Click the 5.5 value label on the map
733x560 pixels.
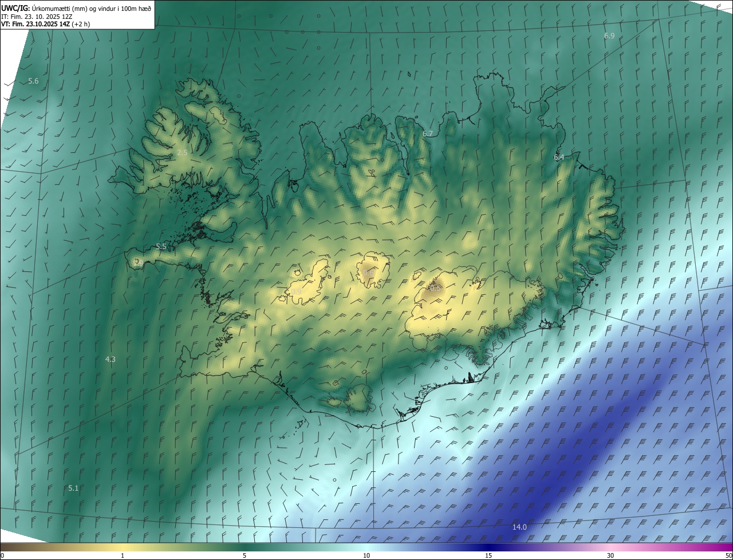161,247
